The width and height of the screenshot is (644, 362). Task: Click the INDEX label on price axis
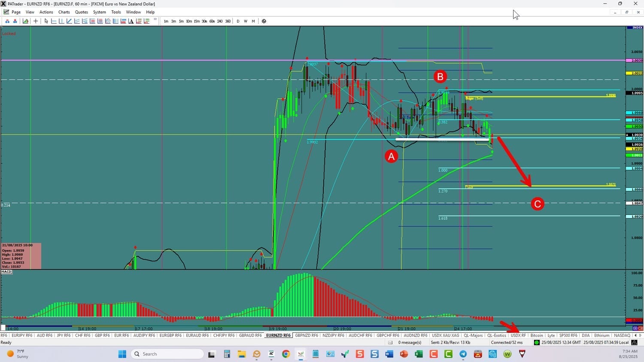coord(635,27)
